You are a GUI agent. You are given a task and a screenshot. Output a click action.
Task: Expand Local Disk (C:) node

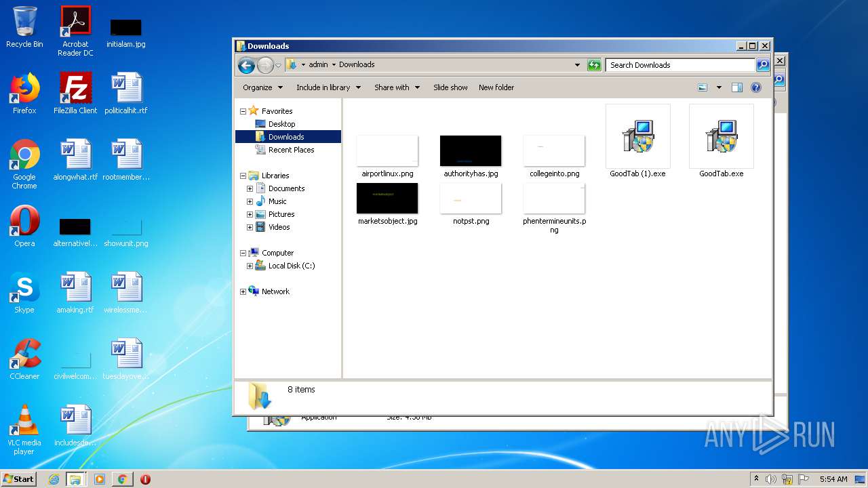tap(250, 266)
